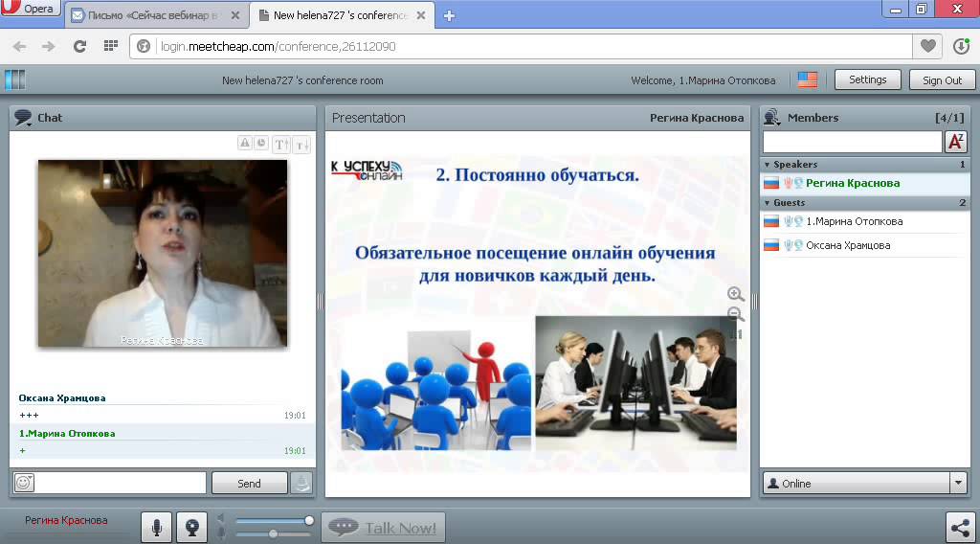Click the Talk Now! button
This screenshot has height=544, width=980.
coord(383,528)
